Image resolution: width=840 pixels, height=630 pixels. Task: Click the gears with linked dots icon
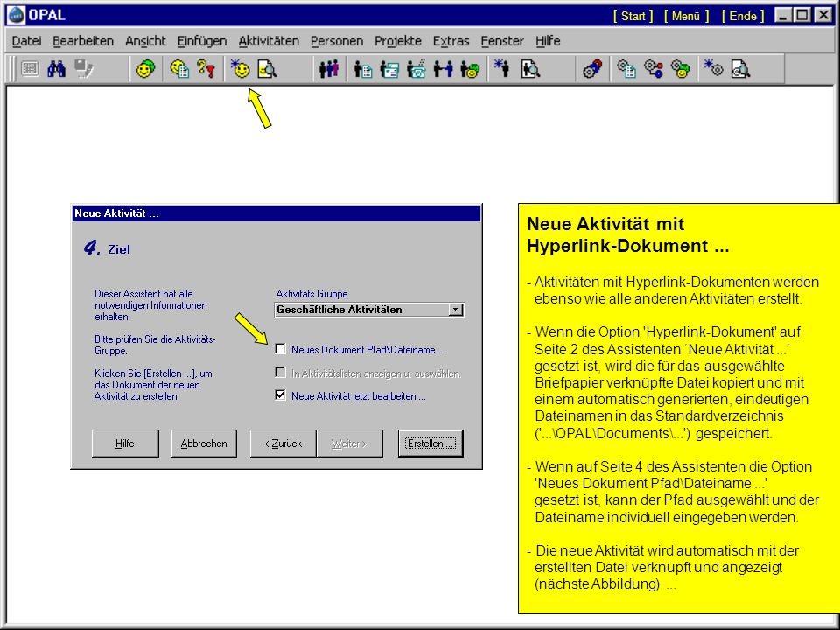(x=653, y=68)
